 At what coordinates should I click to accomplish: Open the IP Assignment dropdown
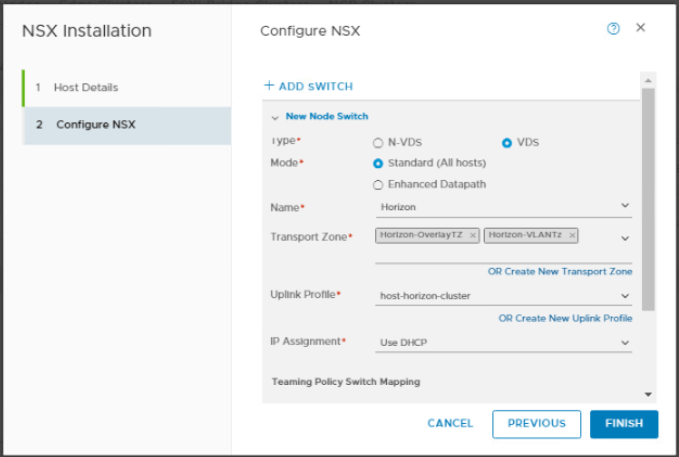click(625, 342)
